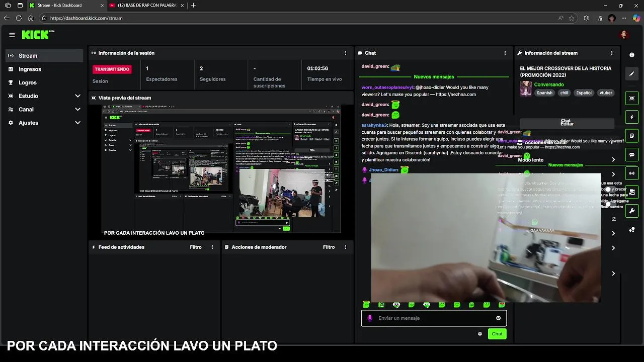Click the 01:02:56 live time value
The height and width of the screenshot is (362, 644).
(x=317, y=68)
